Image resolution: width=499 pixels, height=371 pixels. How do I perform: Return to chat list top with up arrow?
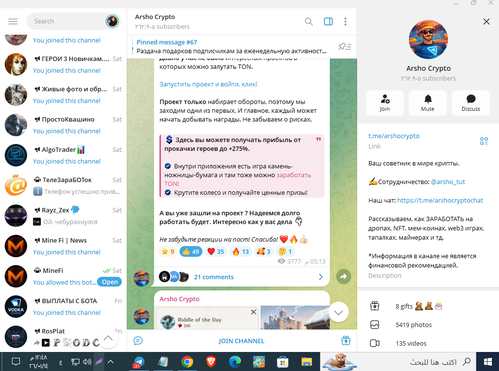click(x=108, y=338)
